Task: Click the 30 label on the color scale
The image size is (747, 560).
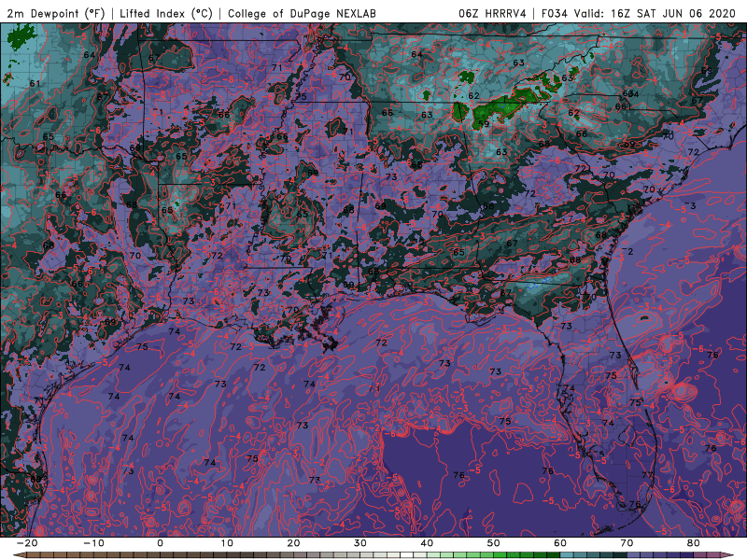Action: tap(360, 543)
